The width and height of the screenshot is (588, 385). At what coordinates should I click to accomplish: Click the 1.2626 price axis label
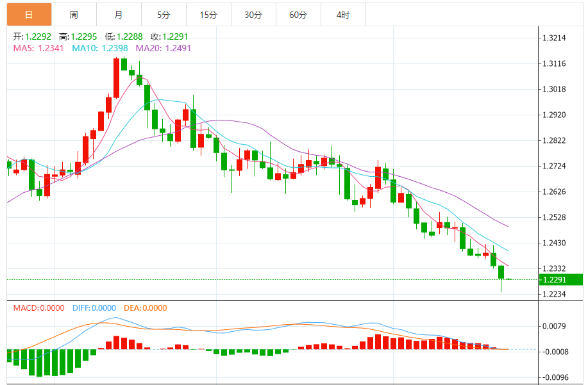tap(554, 192)
